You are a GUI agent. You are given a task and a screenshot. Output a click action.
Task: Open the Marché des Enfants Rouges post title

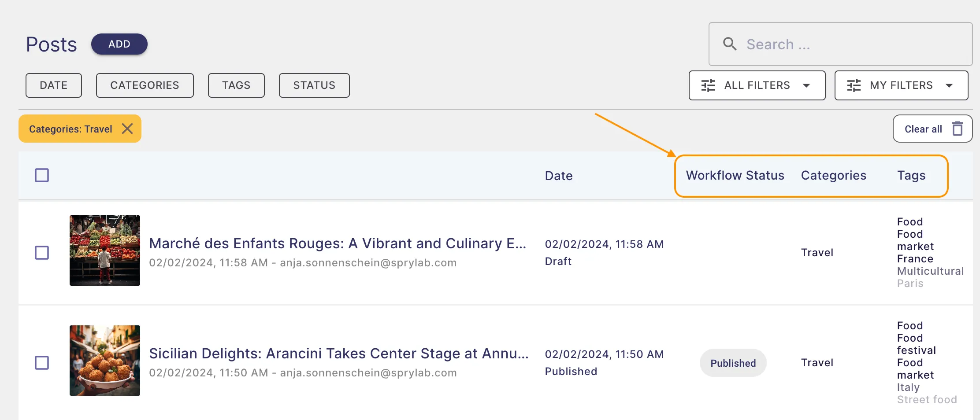tap(338, 243)
